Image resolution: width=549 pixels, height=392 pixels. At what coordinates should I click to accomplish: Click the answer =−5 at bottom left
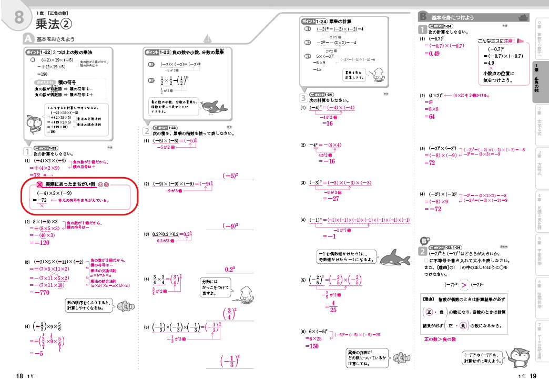(36, 354)
